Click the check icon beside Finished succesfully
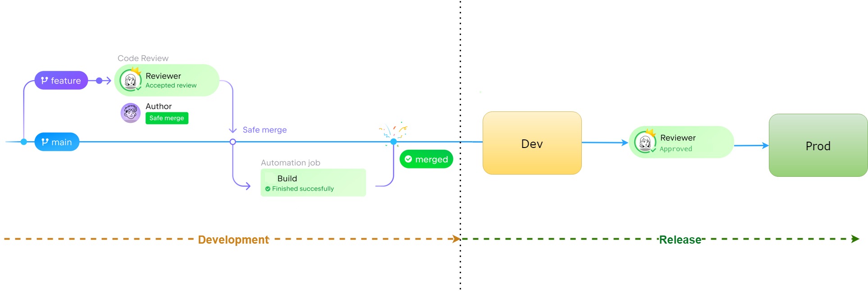 point(268,189)
